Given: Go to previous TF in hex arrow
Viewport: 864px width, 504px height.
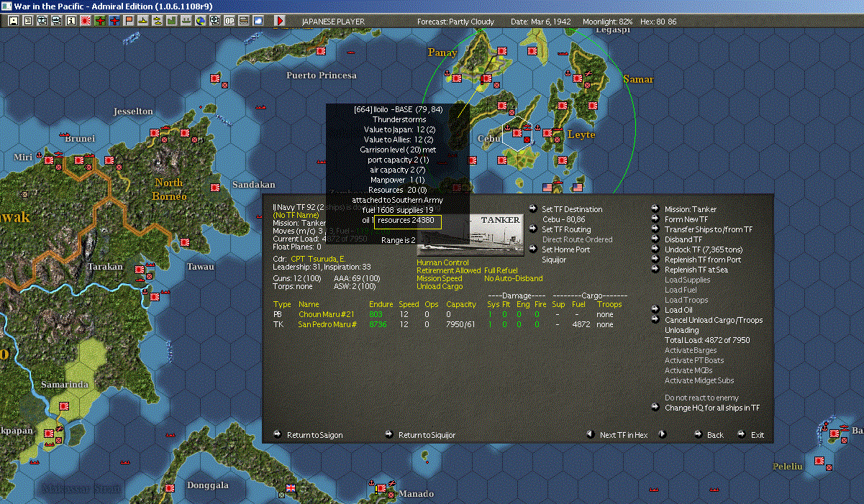Looking at the screenshot, I should (590, 434).
